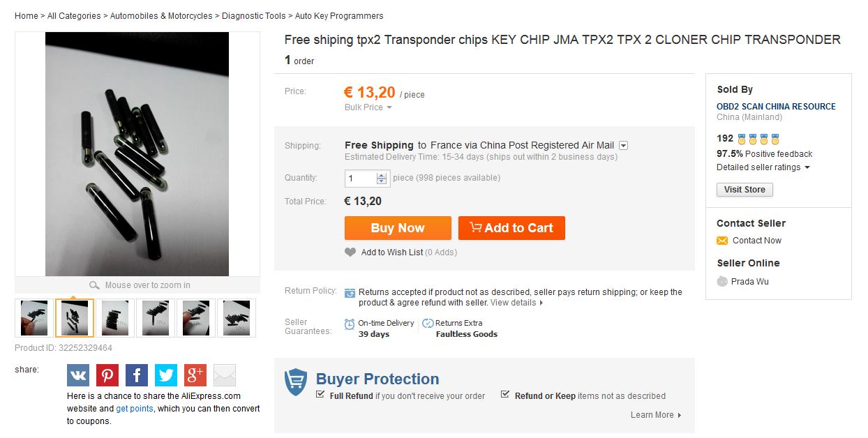Share product on Pinterest

tap(107, 375)
